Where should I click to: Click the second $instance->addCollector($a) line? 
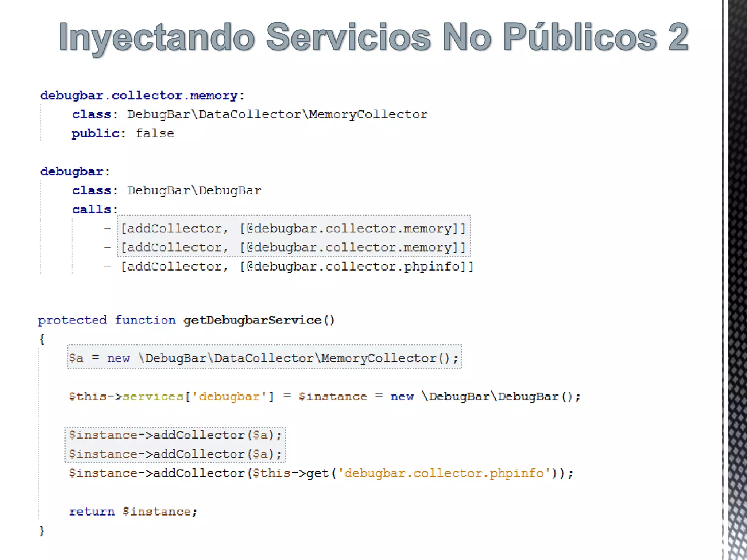(175, 454)
